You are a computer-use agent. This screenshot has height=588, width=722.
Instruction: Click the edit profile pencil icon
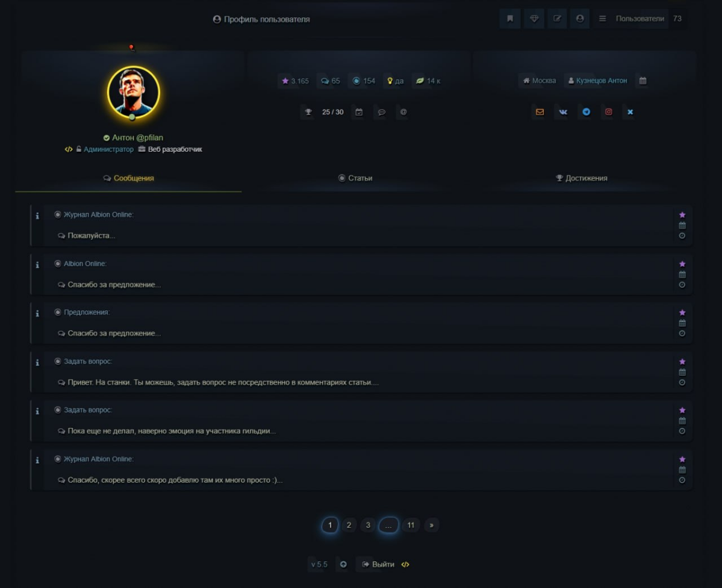(x=557, y=19)
